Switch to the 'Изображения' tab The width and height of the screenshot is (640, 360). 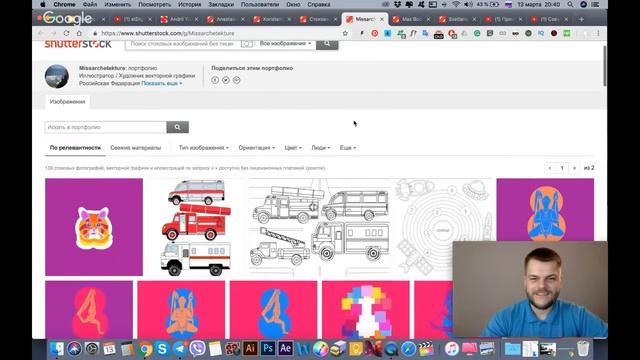click(67, 102)
